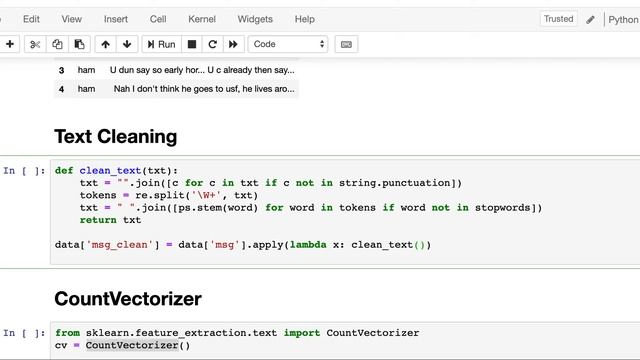Viewport: 640px width, 360px height.
Task: Open the Widgets menu
Action: 255,19
